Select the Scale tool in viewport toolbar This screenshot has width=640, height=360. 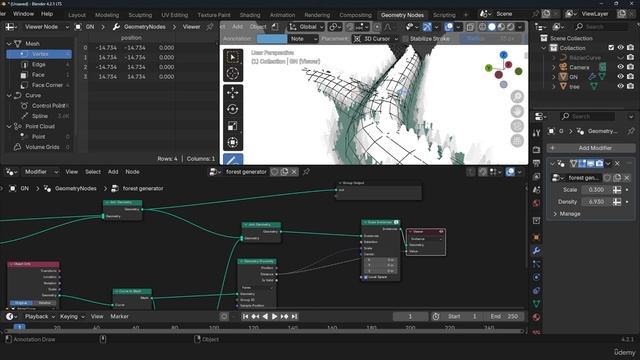(x=233, y=126)
